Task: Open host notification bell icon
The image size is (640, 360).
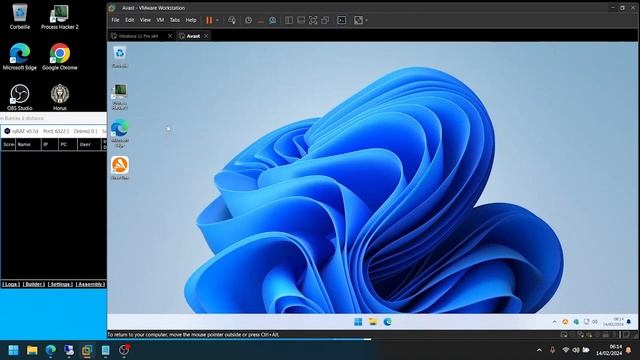Action: pyautogui.click(x=629, y=350)
